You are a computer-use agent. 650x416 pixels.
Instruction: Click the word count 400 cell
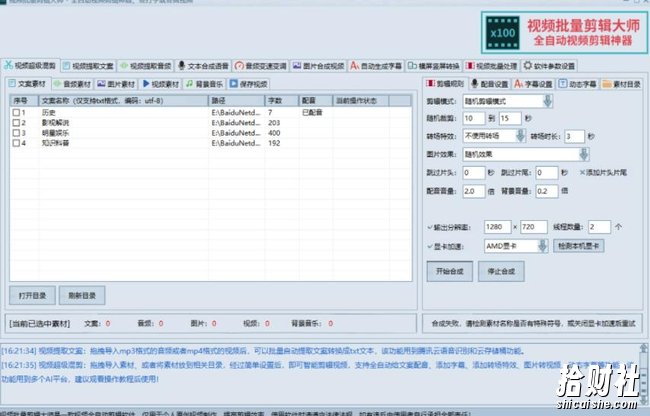pos(274,133)
